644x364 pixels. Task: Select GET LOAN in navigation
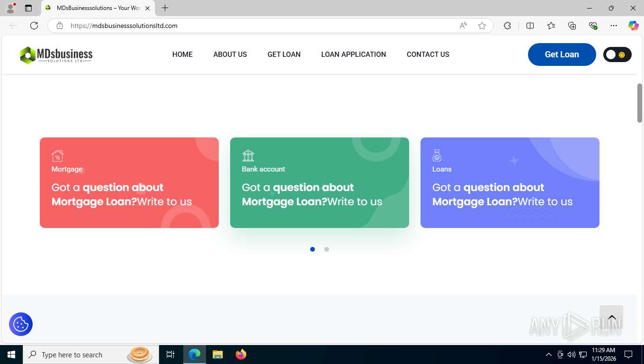point(284,55)
